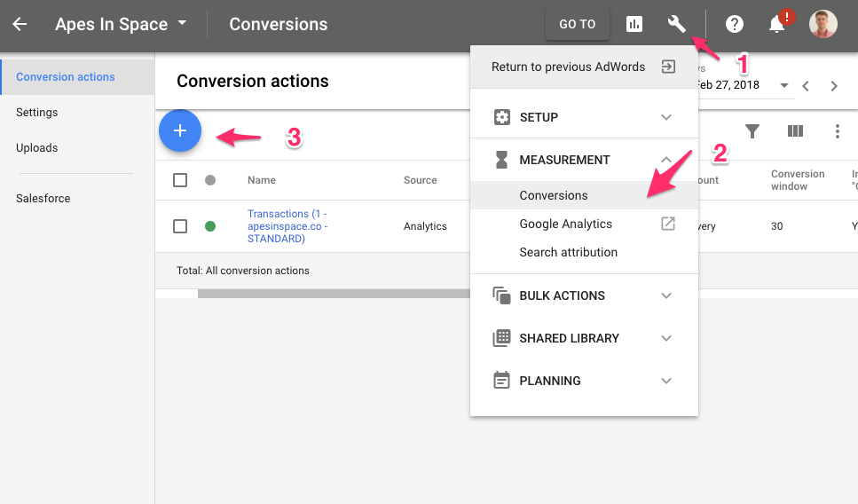Viewport: 858px width, 504px height.
Task: Open the date range dropdown arrow
Action: coord(784,85)
